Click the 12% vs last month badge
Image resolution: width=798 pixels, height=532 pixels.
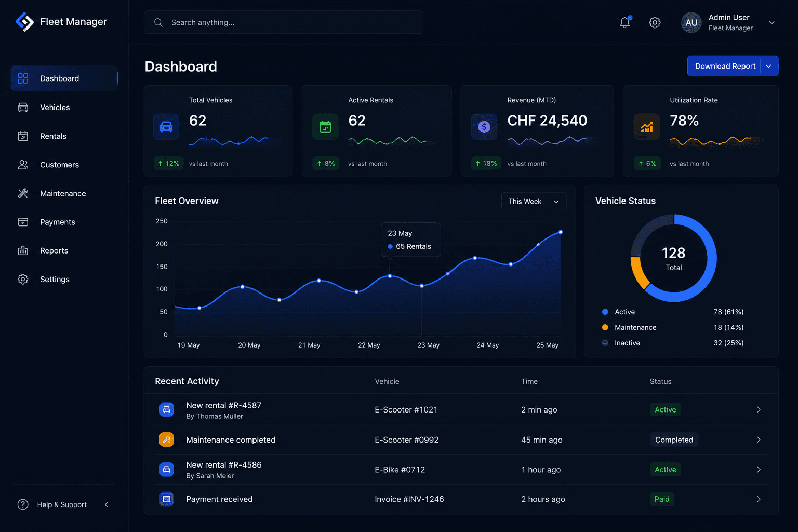[x=168, y=163]
